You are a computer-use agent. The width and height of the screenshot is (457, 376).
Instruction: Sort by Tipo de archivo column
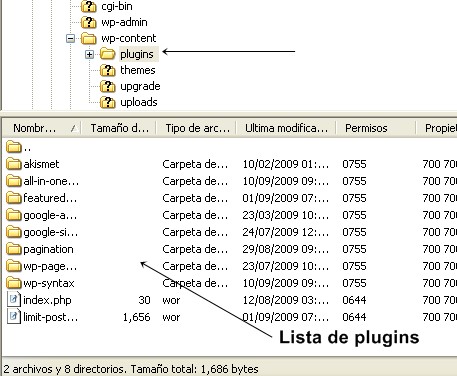197,128
